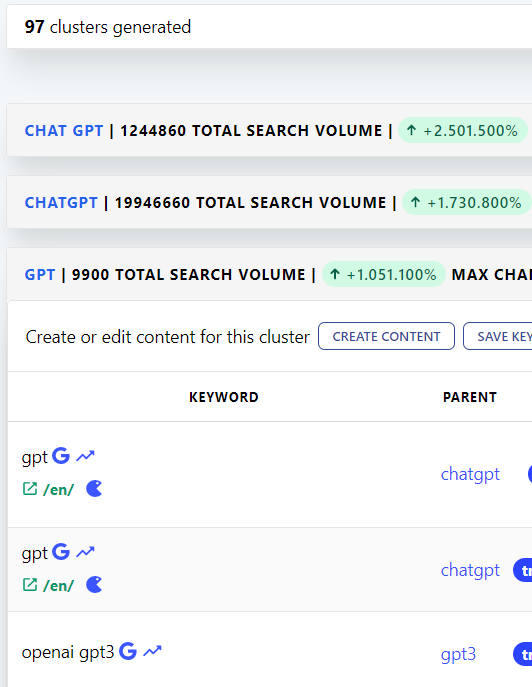This screenshot has width=532, height=687.
Task: Expand the CHAT GPT cluster row
Action: pyautogui.click(x=270, y=131)
